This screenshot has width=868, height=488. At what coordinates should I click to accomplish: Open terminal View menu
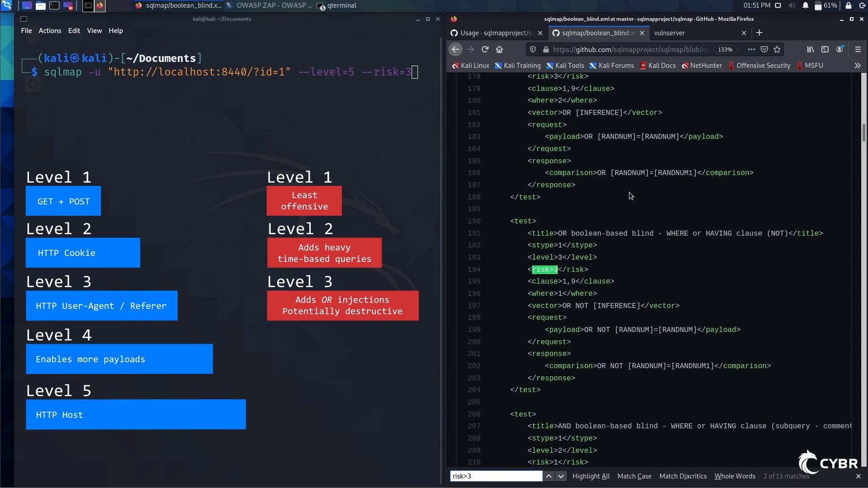(94, 31)
